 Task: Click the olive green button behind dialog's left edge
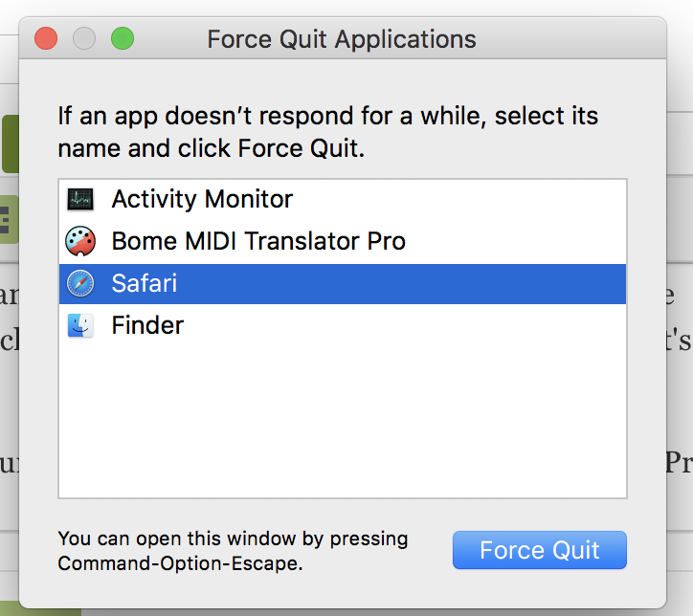tap(9, 143)
